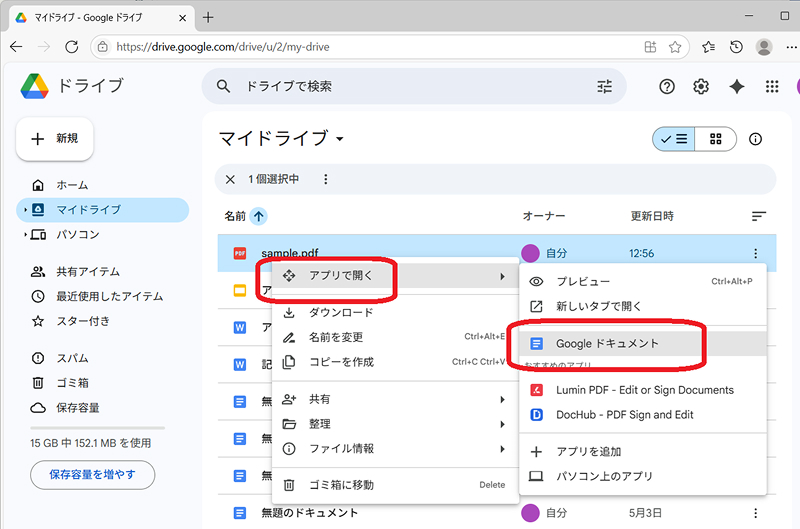The height and width of the screenshot is (529, 800).
Task: Select アプリを追加 in submenu
Action: click(643, 451)
